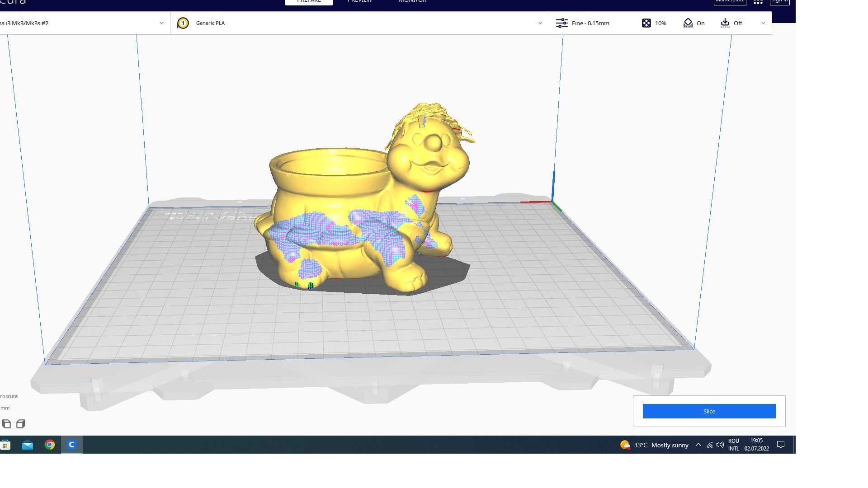This screenshot has height=488, width=868.
Task: Click the print profile sliders icon
Action: pos(561,23)
